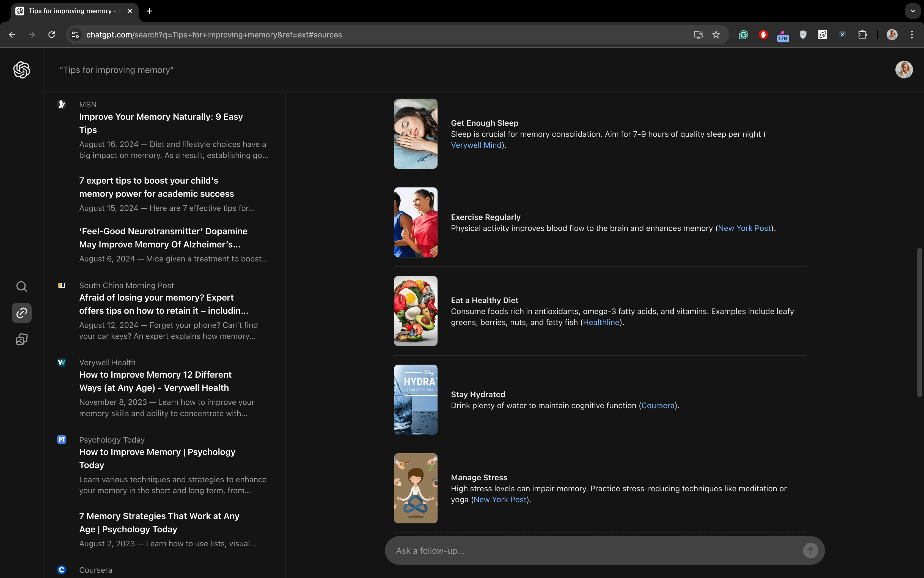Click the ChatGPT logo in the sidebar
Image resolution: width=924 pixels, height=578 pixels.
(x=22, y=70)
